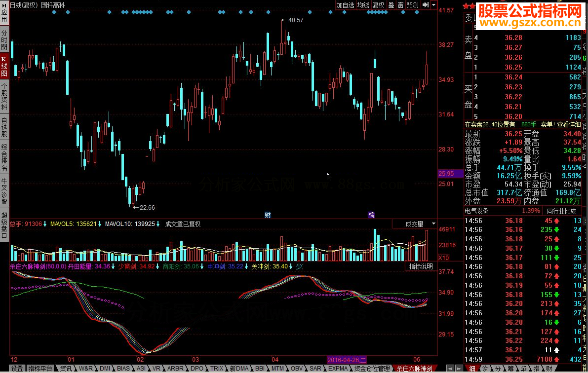The height and width of the screenshot is (373, 588).
Task: Click the 窗 window layout button
Action: coord(400,5)
